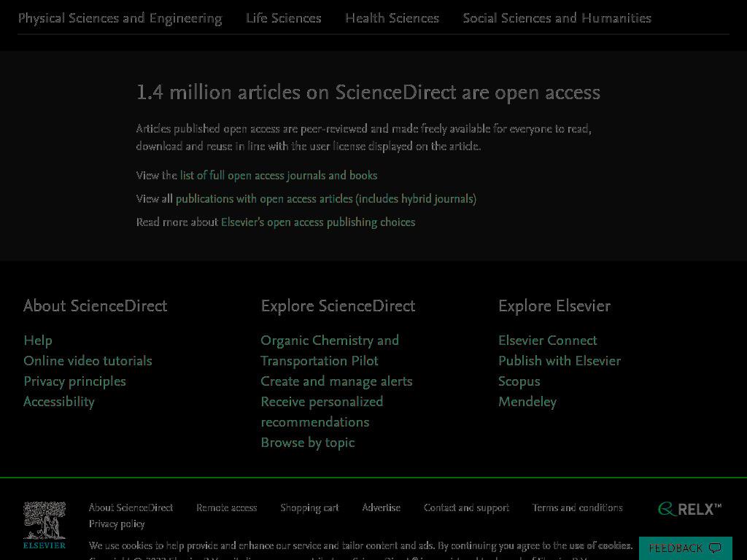Open Browse by topic link
This screenshot has width=747, height=560.
coord(308,443)
